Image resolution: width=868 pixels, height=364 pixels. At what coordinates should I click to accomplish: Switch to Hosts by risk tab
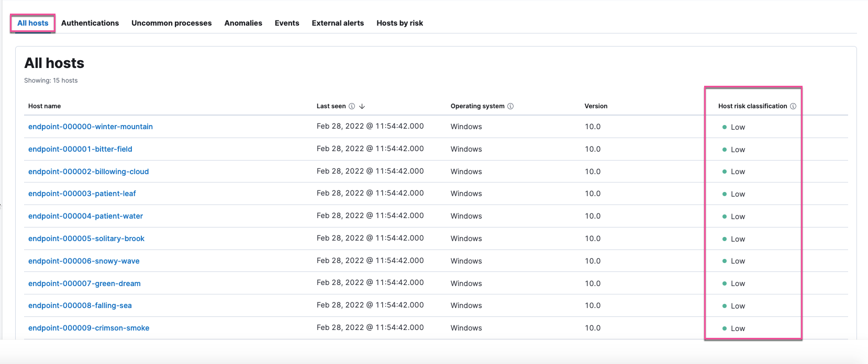(399, 23)
